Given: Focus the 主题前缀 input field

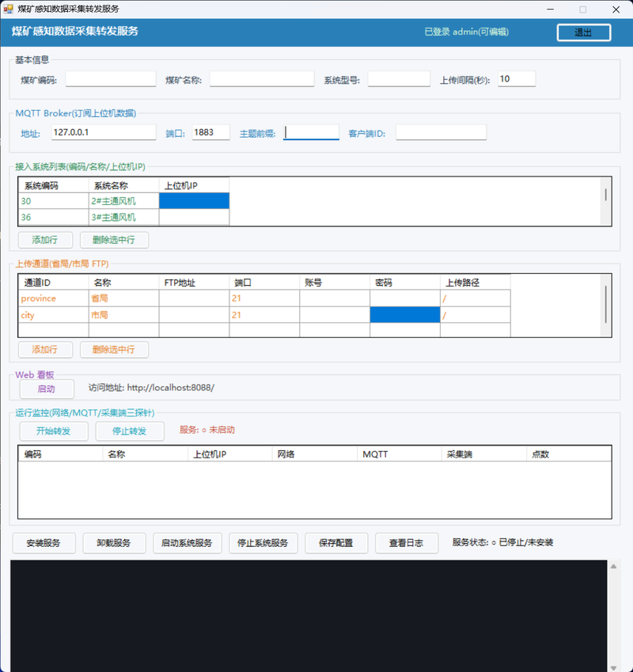Looking at the screenshot, I should pos(311,132).
